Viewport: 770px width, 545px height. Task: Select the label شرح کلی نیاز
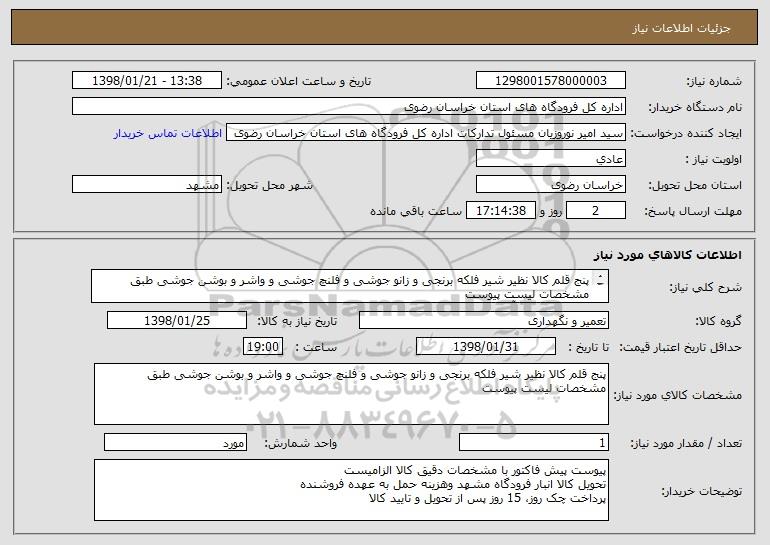pyautogui.click(x=706, y=287)
